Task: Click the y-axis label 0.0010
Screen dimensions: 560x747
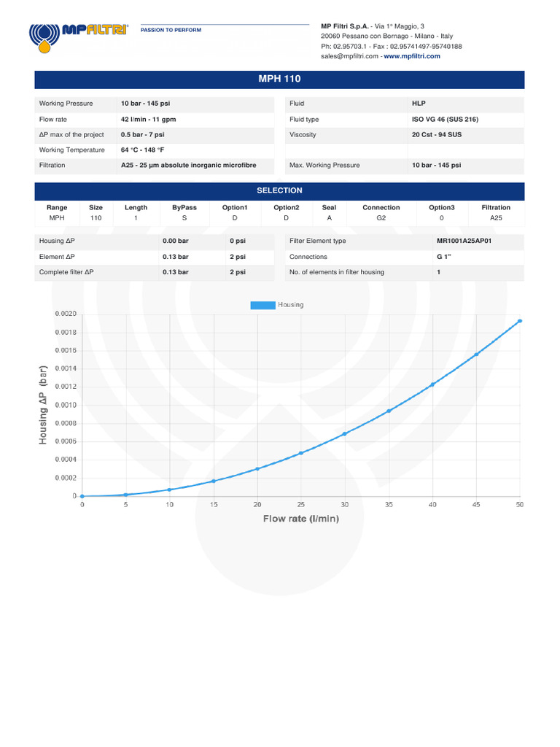Action: (x=66, y=405)
